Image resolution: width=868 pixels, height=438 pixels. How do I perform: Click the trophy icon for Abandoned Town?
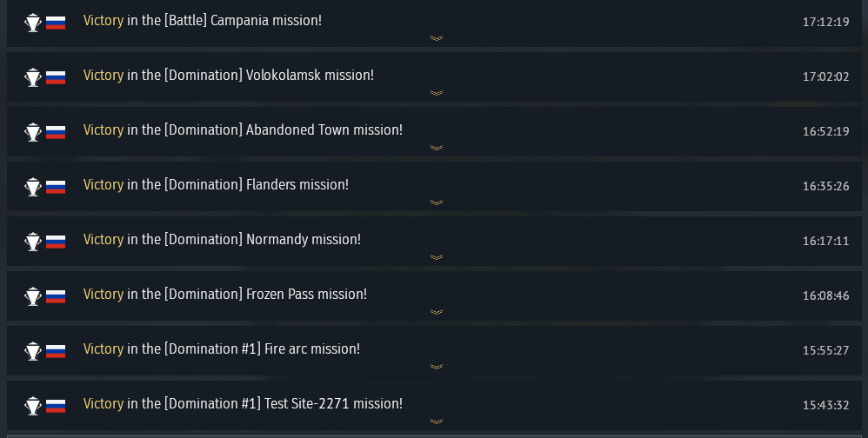33,132
